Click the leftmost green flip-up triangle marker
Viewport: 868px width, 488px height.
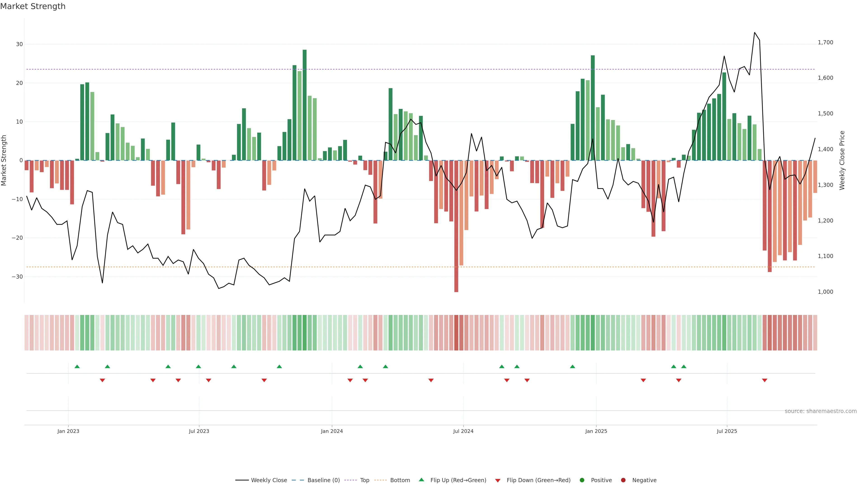(77, 366)
